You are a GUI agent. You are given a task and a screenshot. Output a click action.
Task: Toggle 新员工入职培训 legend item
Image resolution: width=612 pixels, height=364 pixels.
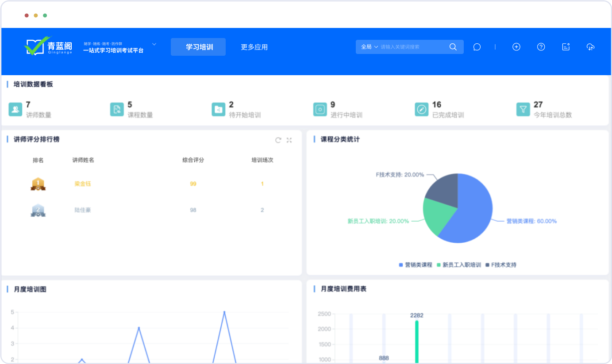tap(459, 265)
